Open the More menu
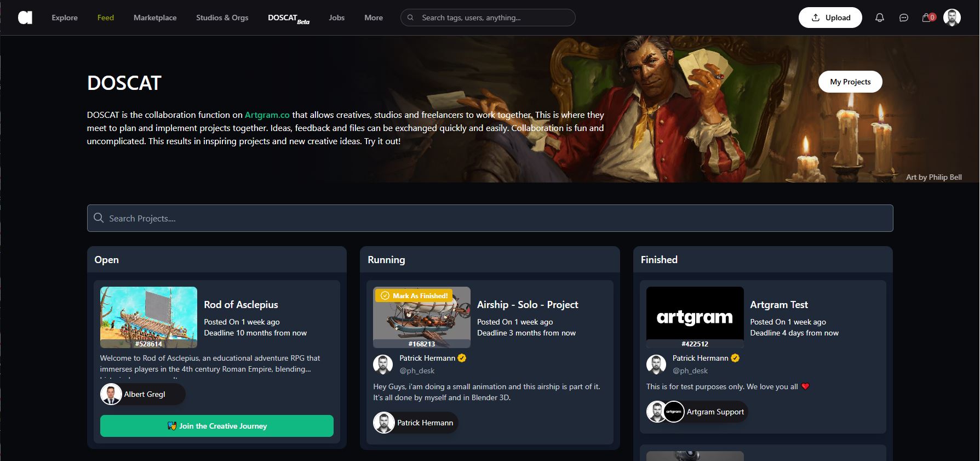Screen dimensions: 980x461 (x=374, y=18)
